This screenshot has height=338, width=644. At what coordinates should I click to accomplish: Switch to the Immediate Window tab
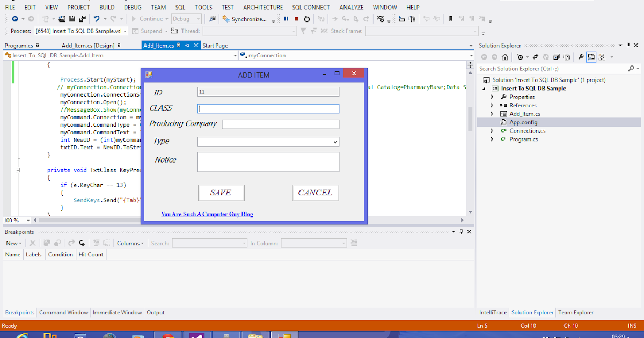click(117, 312)
